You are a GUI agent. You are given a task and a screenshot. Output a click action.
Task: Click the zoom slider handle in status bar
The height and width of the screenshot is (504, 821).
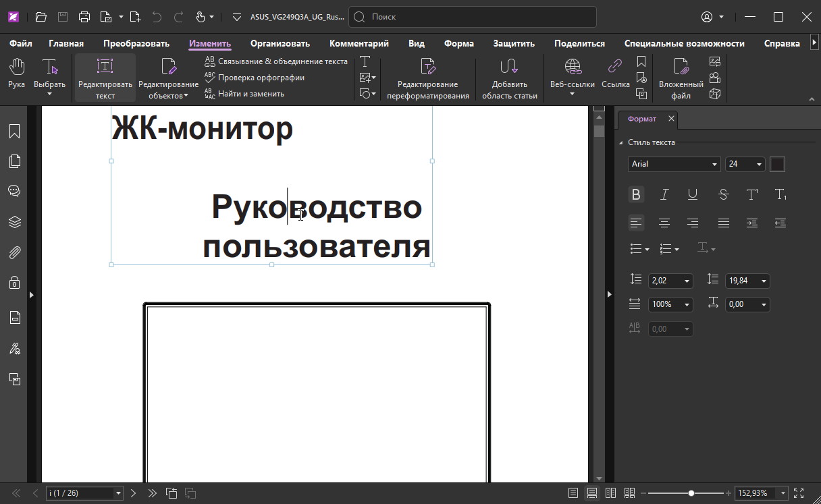(x=691, y=493)
